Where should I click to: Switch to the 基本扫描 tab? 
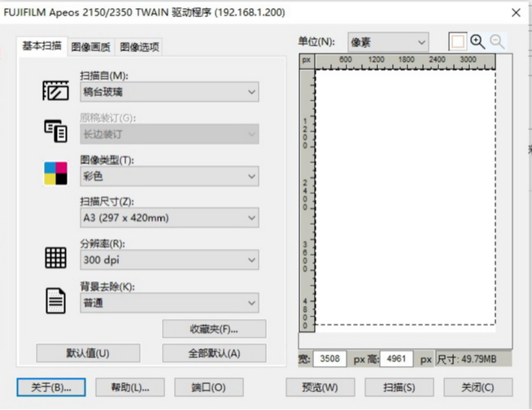click(x=41, y=46)
